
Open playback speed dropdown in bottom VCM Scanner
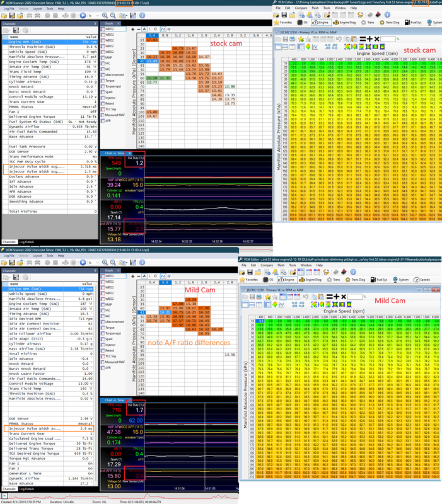[x=94, y=262]
